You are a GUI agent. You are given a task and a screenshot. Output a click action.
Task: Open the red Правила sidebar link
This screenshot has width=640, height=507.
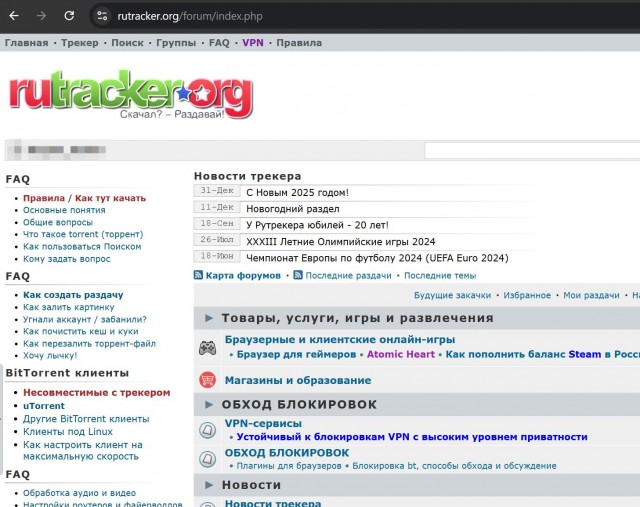click(x=44, y=198)
